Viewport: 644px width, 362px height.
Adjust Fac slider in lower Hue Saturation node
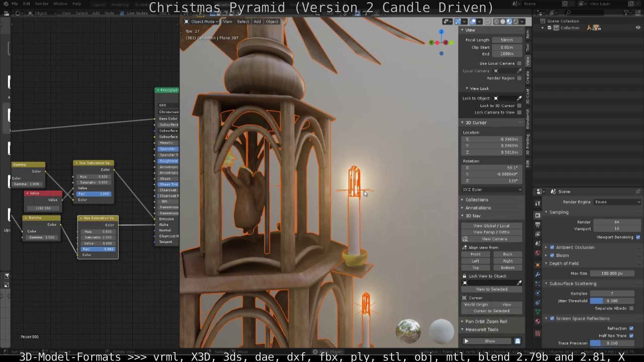98,250
